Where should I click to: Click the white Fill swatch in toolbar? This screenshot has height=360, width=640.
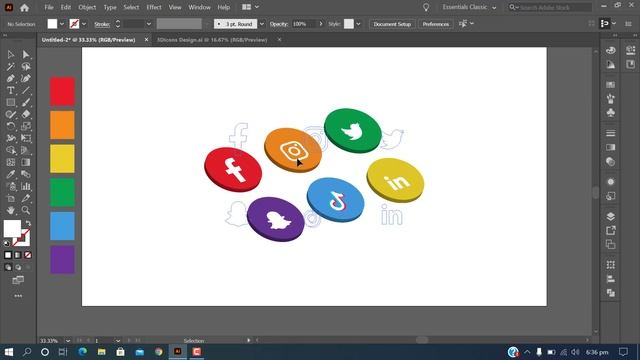12,229
